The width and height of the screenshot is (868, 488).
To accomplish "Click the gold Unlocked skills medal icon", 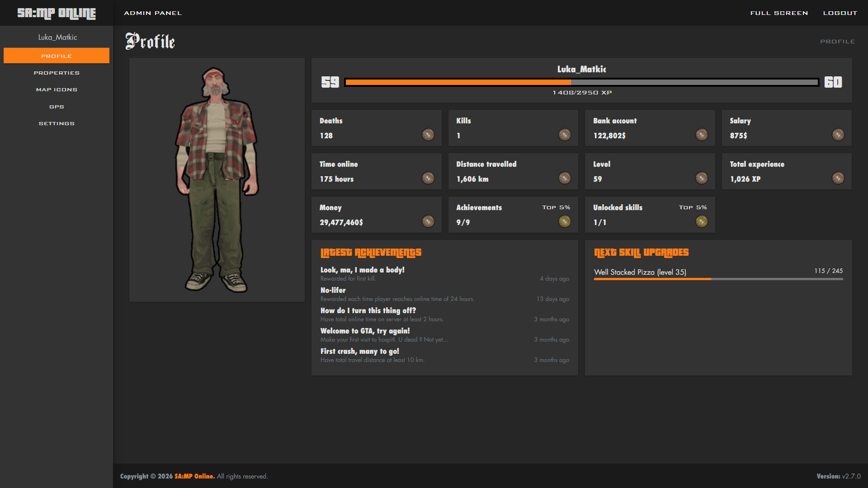I will [701, 221].
